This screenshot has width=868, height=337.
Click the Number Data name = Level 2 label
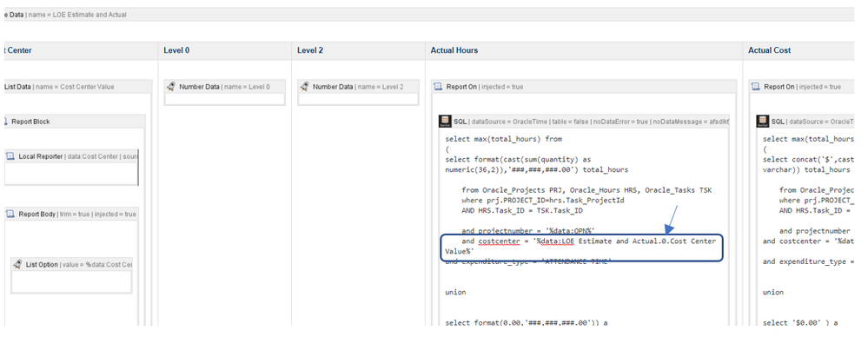click(358, 86)
